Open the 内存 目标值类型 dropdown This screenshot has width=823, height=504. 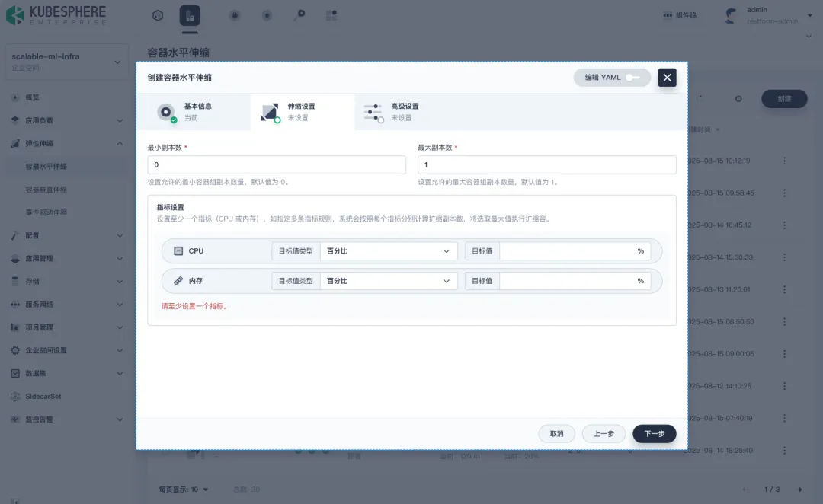388,281
